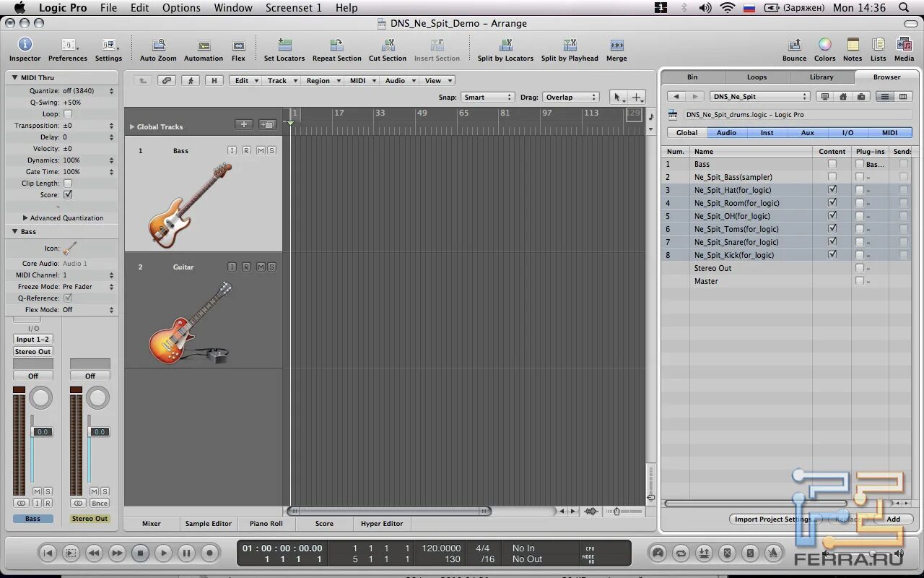Enable the Loop checkbox in MIDI Thru
924x578 pixels.
click(x=68, y=114)
